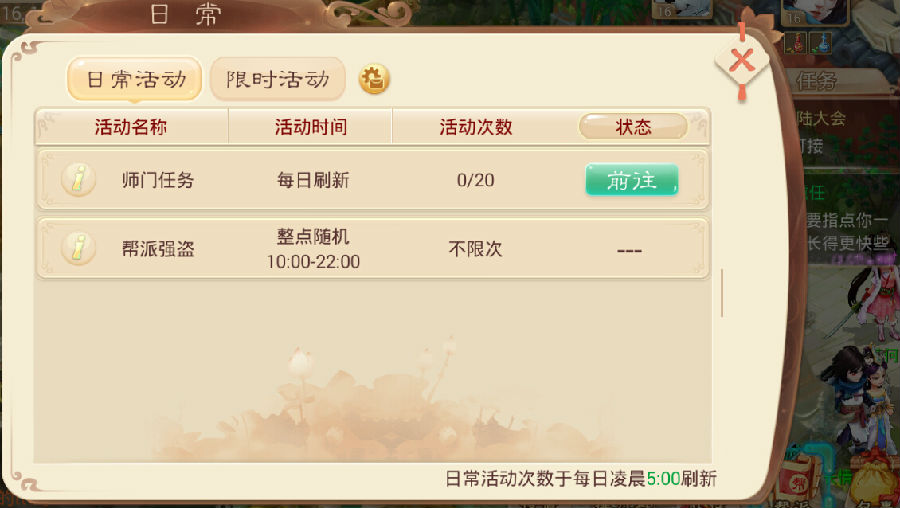Open the 任务 side panel tab
The width and height of the screenshot is (900, 508).
[x=843, y=81]
